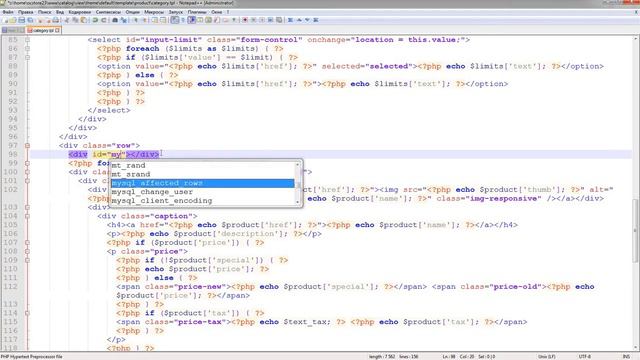The image size is (640, 360).
Task: Start macro recording with red record icon
Action: tap(245, 20)
